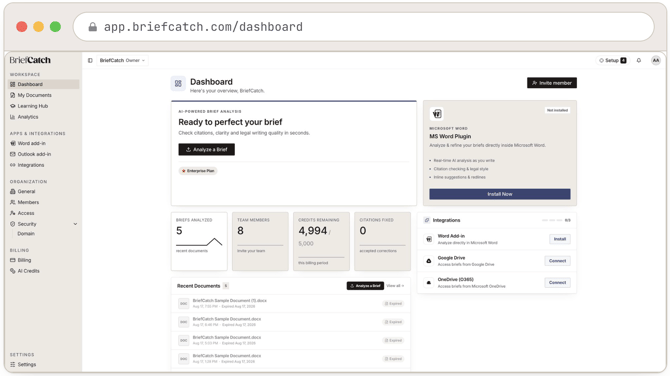Open Word add-in page

click(43, 143)
